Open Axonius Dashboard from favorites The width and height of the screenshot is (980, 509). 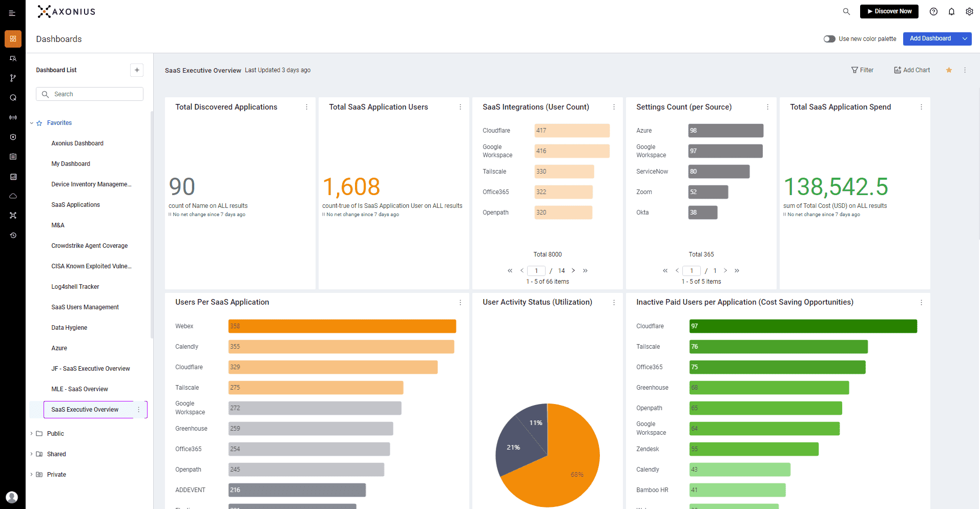point(77,143)
